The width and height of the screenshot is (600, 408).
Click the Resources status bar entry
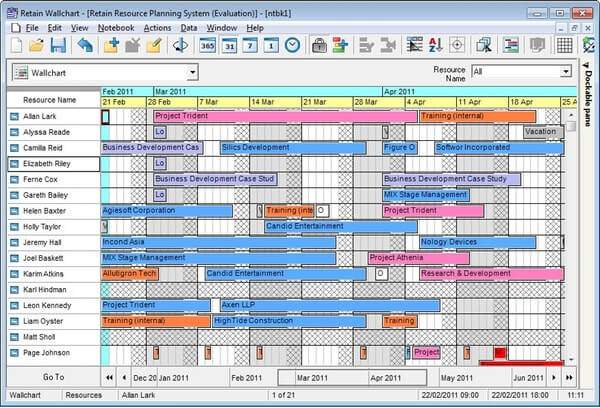point(83,395)
